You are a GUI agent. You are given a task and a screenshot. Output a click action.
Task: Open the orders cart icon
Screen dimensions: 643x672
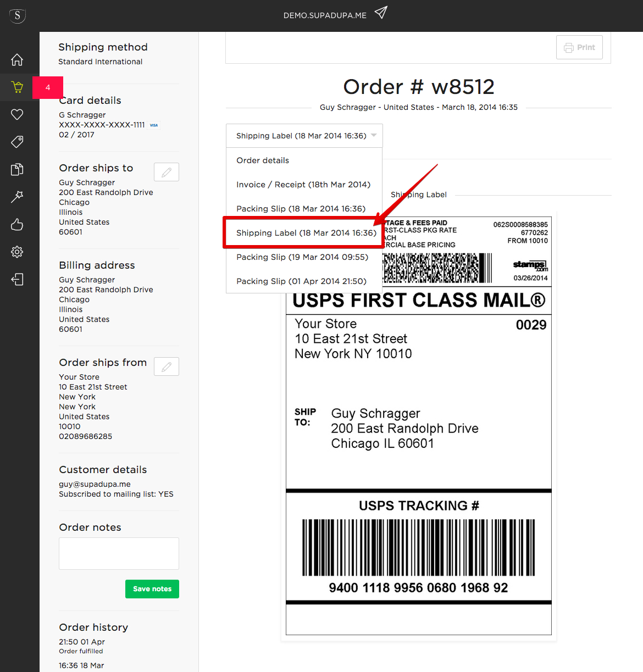coord(17,87)
